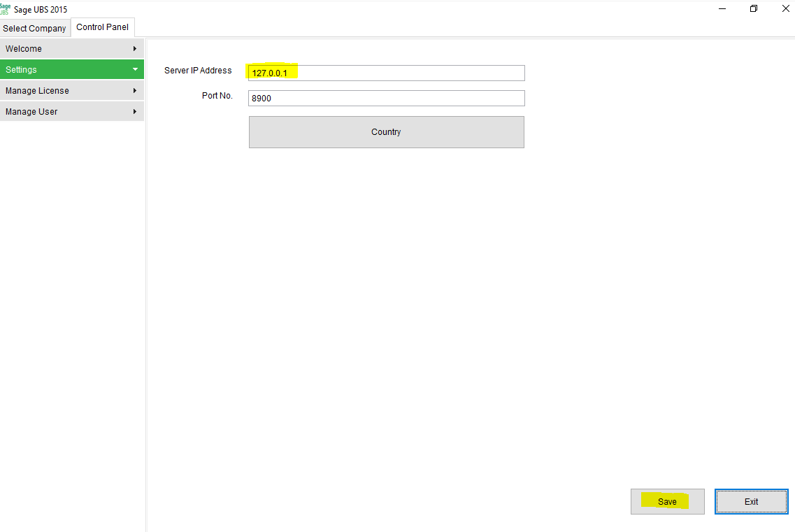Open the Manage License section
Image resolution: width=795 pixels, height=532 pixels.
click(x=72, y=90)
